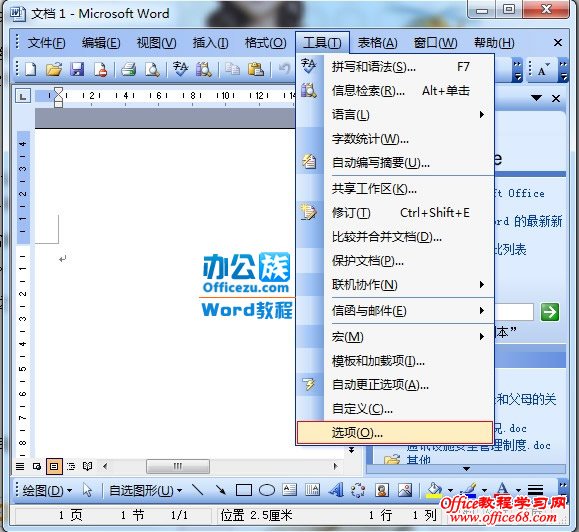
Task: Open the task pane dropdown arrow
Action: (536, 98)
